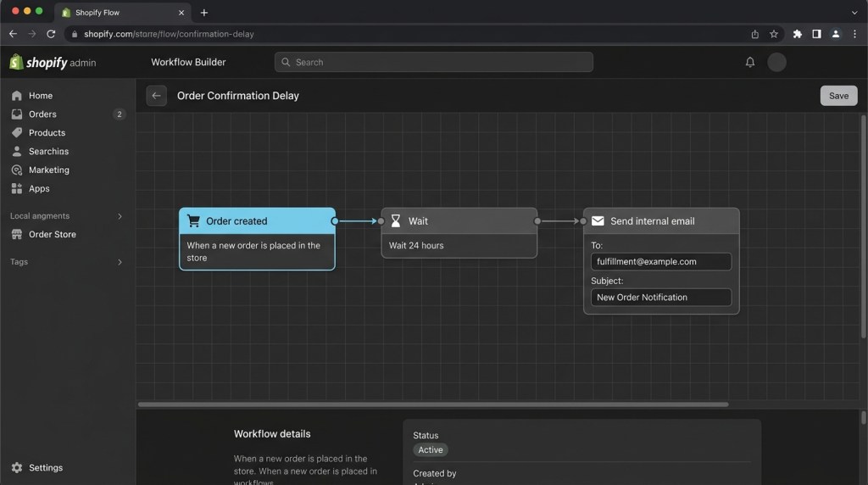Click the hourglass Wait icon
This screenshot has width=868, height=485.
395,221
